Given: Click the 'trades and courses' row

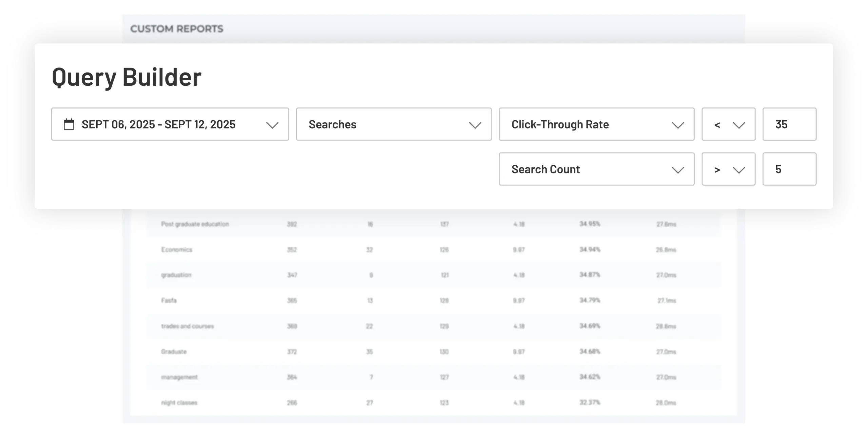Looking at the screenshot, I should [x=188, y=326].
